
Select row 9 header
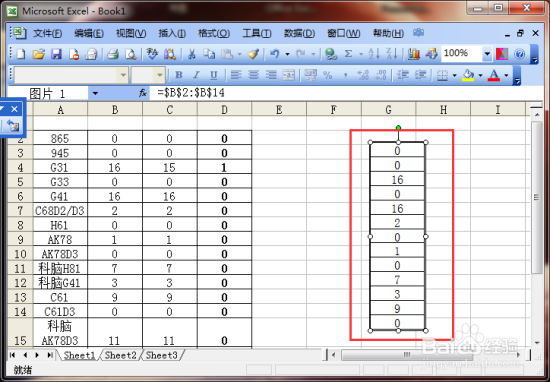[x=20, y=240]
